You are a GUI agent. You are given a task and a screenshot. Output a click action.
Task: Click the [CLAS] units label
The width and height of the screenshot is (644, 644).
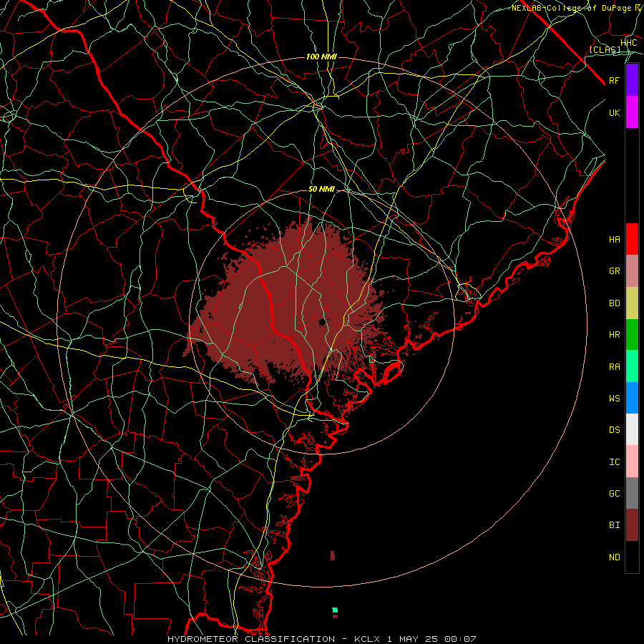[x=605, y=49]
